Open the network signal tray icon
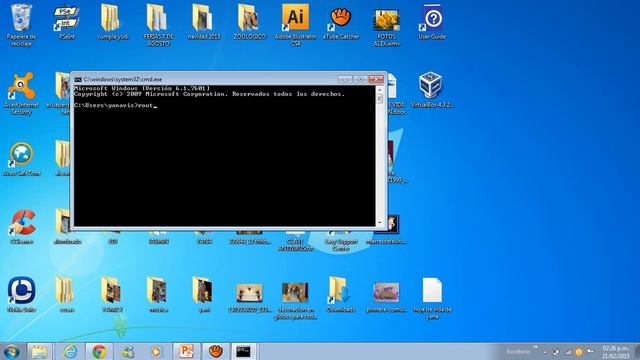Screen dimensions: 640x360 (x=567, y=352)
